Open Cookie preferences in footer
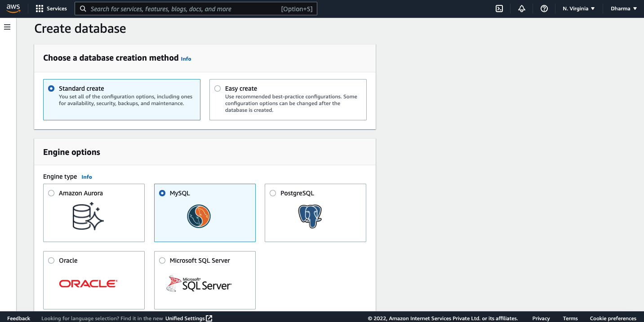644x322 pixels. click(x=613, y=318)
